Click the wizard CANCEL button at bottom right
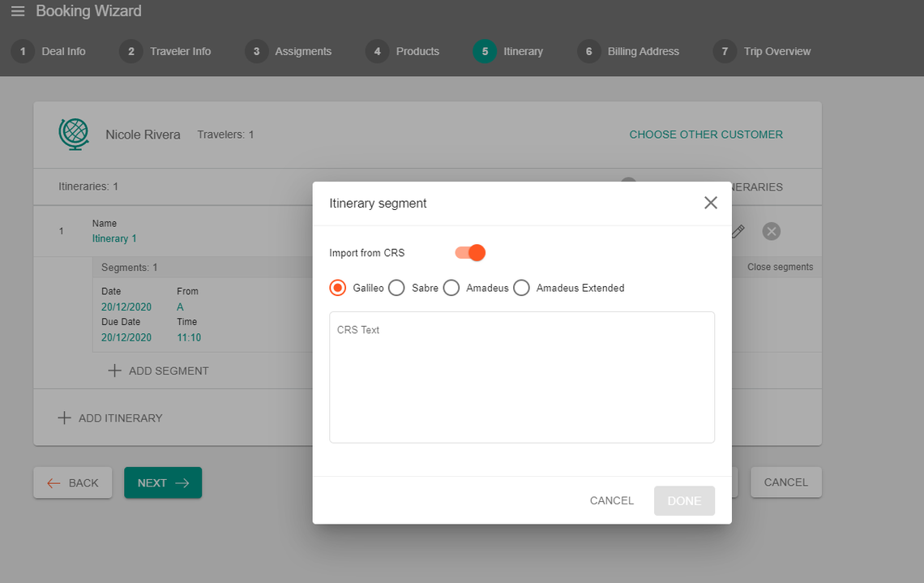The width and height of the screenshot is (924, 583). 786,482
